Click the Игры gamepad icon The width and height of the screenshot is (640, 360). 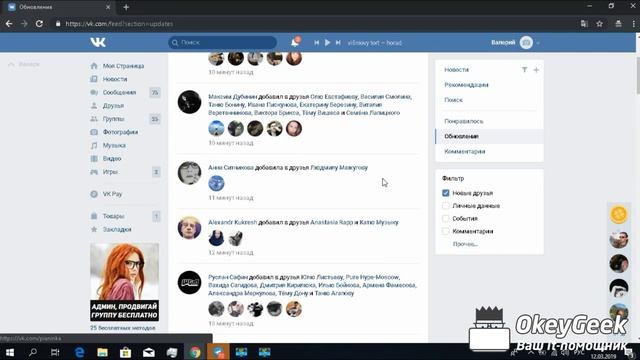click(x=94, y=172)
